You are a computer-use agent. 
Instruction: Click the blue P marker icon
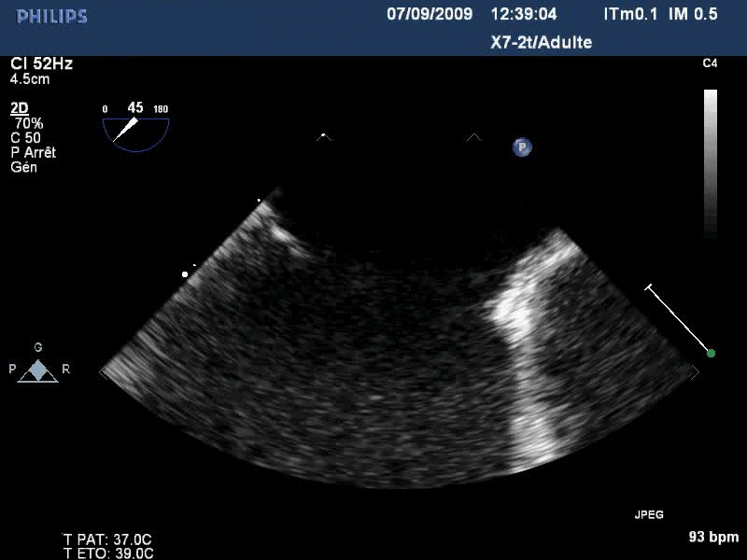[x=522, y=147]
